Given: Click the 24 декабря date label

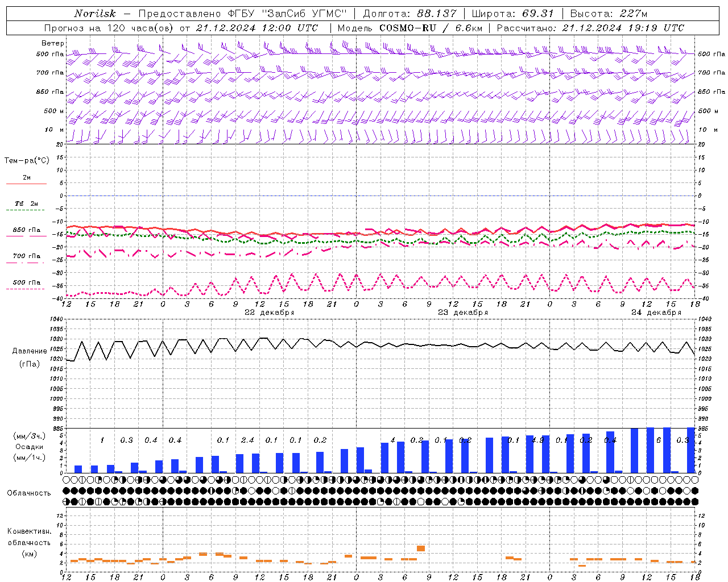Looking at the screenshot, I should (656, 313).
